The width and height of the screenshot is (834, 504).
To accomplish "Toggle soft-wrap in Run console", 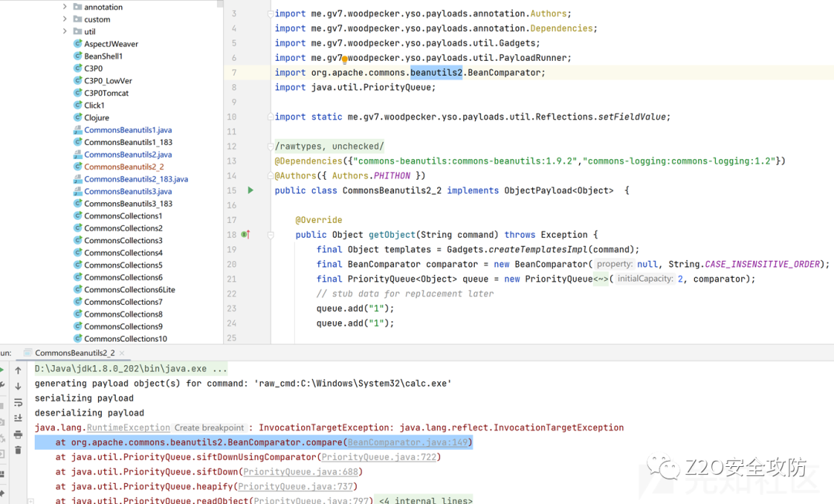I will coord(18,402).
